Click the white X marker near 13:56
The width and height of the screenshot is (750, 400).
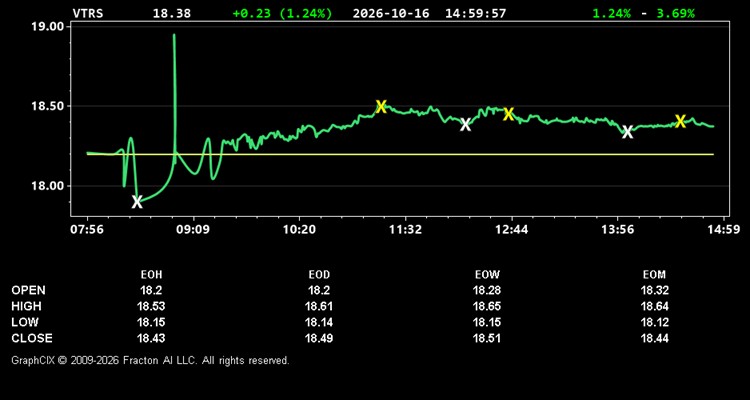coord(628,132)
